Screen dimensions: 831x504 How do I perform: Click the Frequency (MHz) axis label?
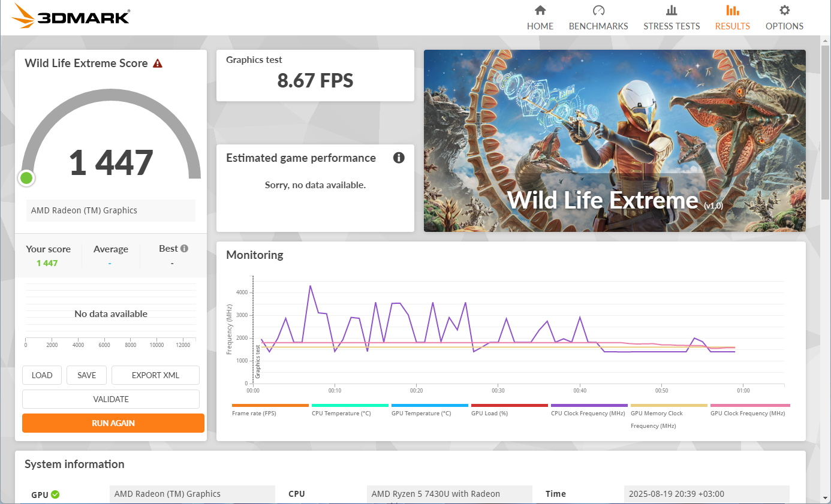pyautogui.click(x=229, y=330)
